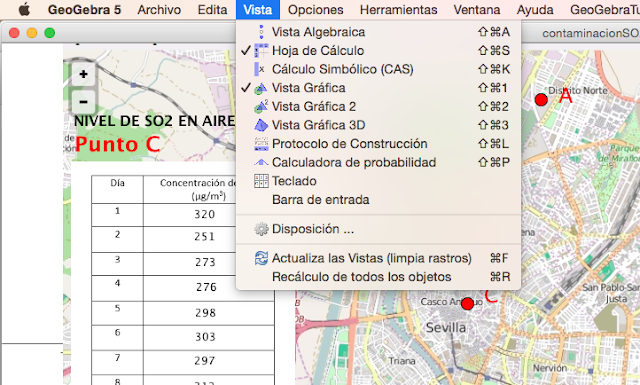This screenshot has height=385, width=640.
Task: Show the Teclado keyboard icon entry
Action: (261, 181)
